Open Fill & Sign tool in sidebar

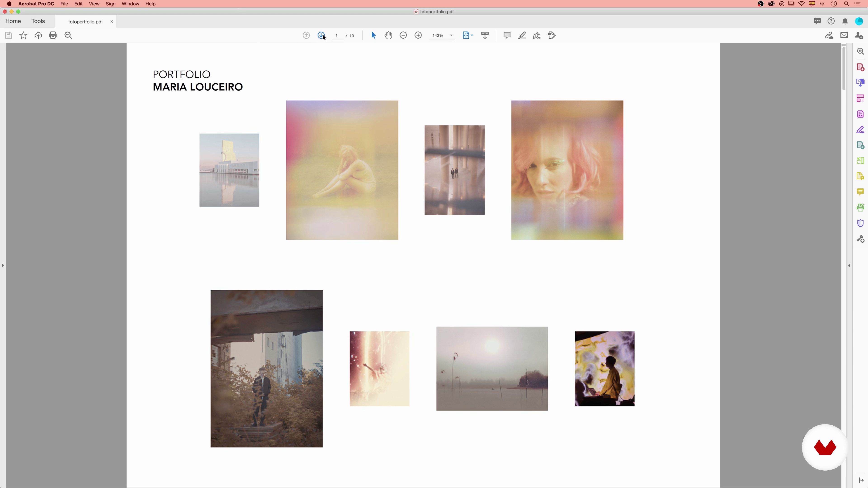861,130
